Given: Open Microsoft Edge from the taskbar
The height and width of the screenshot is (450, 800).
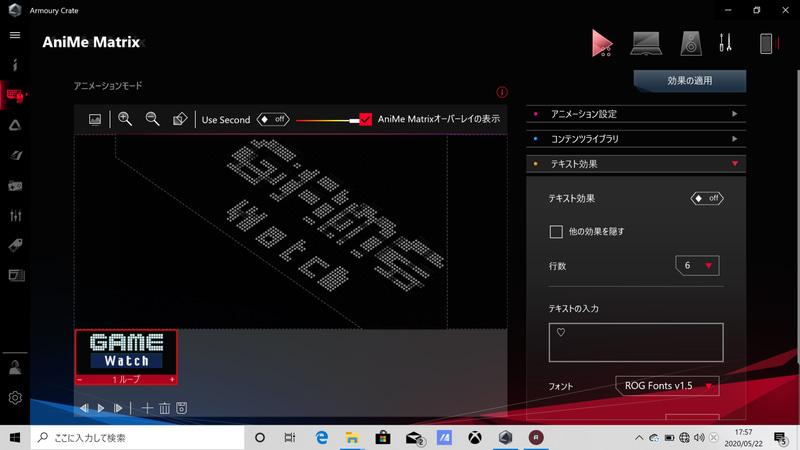Looking at the screenshot, I should (x=321, y=437).
